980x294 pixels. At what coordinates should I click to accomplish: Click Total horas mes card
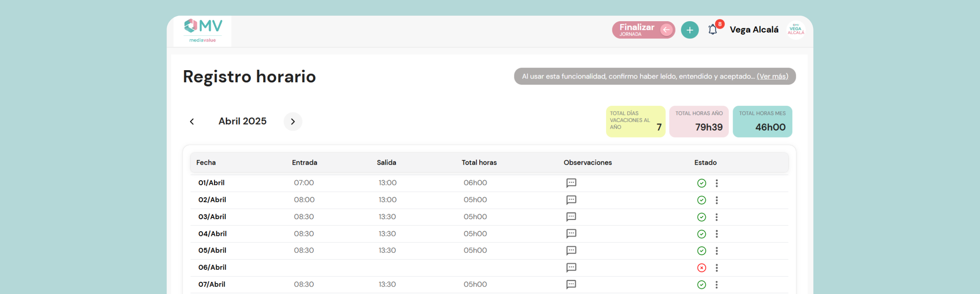pos(762,122)
